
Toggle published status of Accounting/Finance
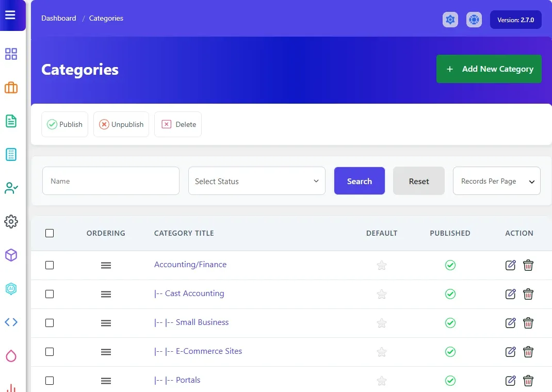(x=450, y=265)
